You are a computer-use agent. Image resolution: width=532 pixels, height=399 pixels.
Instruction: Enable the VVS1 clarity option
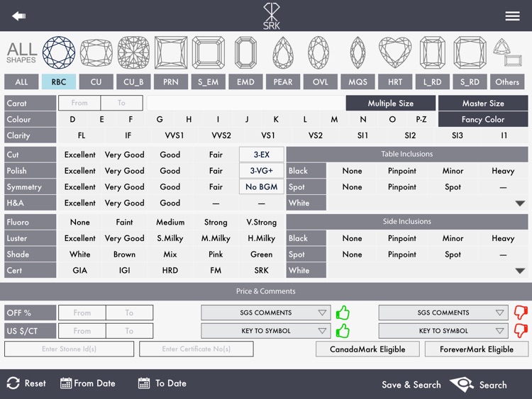pyautogui.click(x=173, y=135)
